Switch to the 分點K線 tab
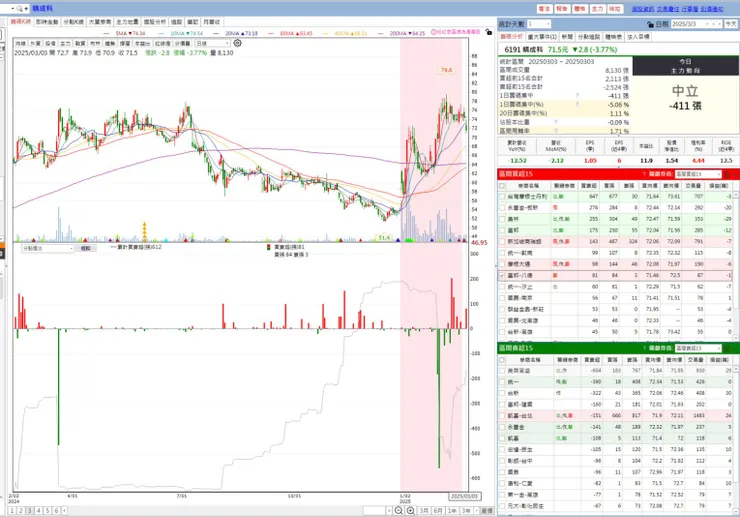This screenshot has height=517, width=740. pos(74,22)
